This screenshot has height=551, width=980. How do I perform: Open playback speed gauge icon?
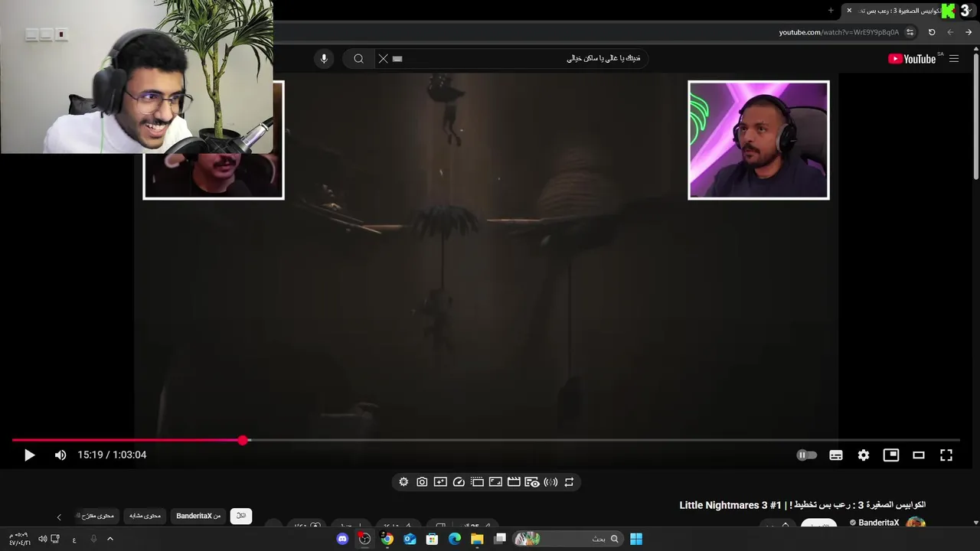click(459, 482)
